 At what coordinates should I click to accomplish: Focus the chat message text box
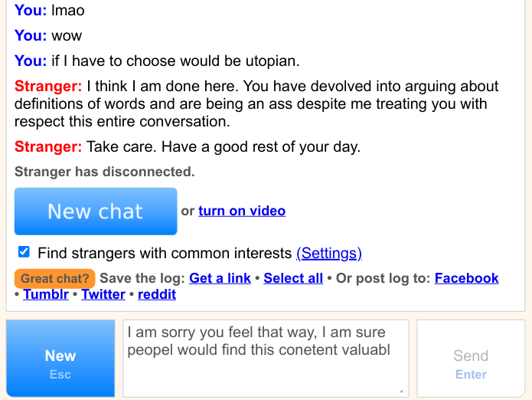click(266, 358)
